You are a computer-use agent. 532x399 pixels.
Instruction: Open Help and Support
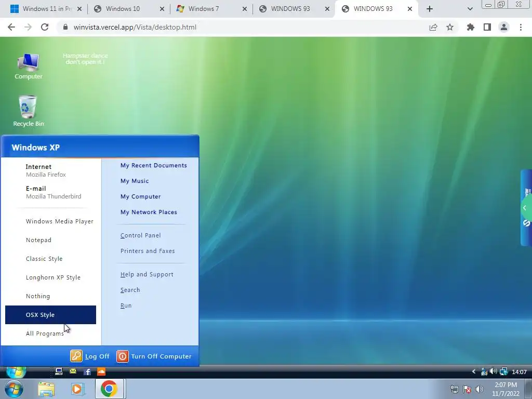(147, 274)
